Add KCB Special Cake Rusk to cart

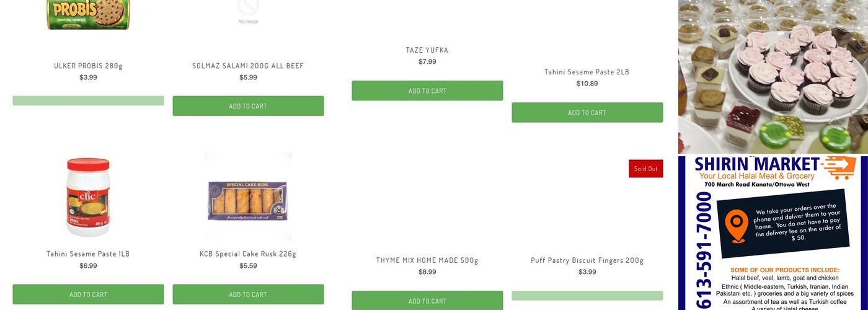point(248,294)
